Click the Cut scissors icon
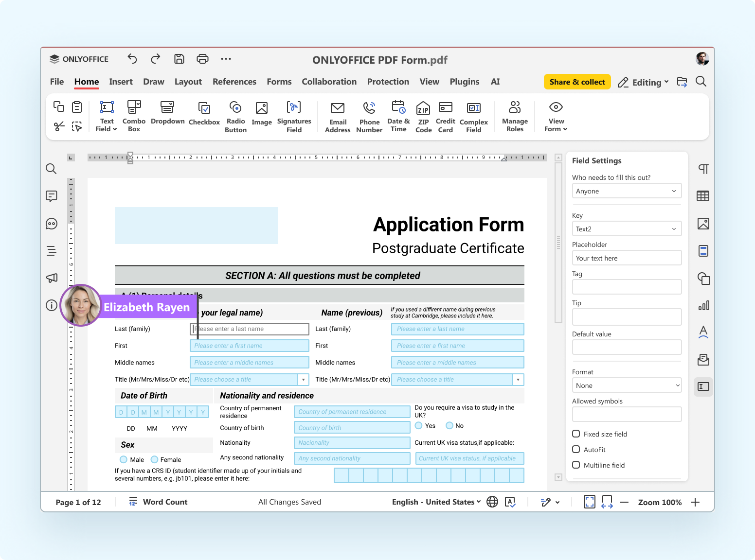This screenshot has height=560, width=755. pos(59,126)
